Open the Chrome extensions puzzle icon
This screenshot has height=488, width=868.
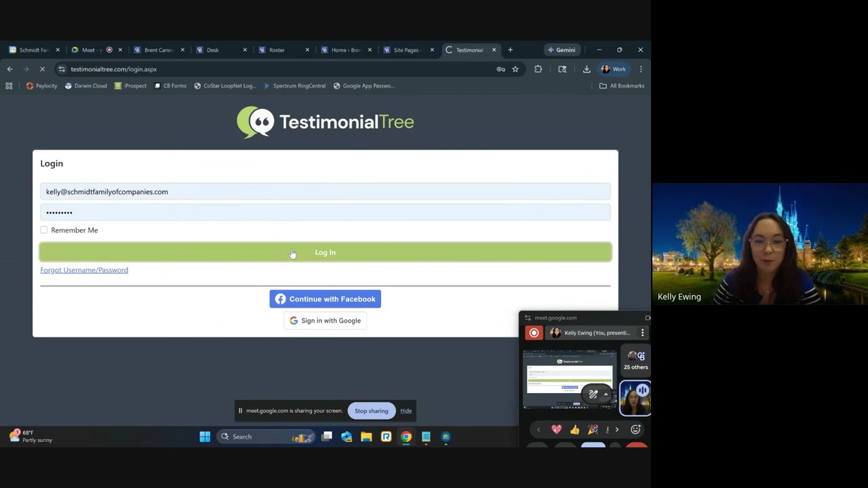538,69
